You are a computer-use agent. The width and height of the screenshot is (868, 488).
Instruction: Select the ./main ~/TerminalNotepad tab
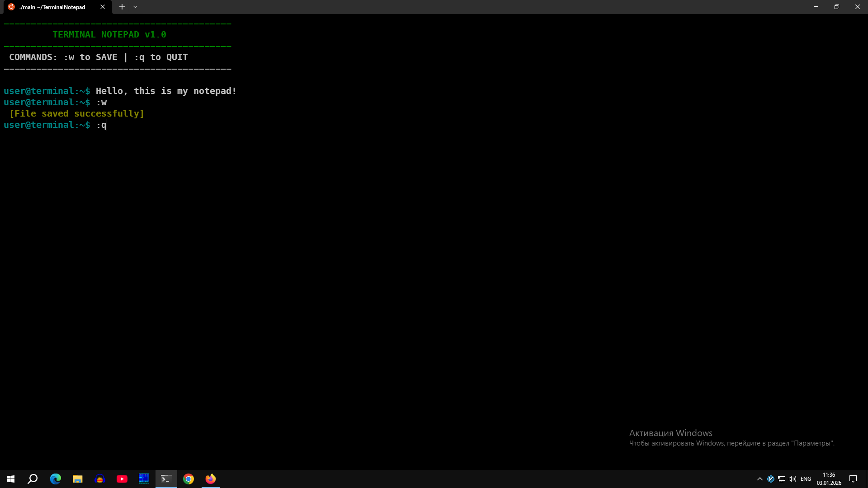(x=52, y=7)
